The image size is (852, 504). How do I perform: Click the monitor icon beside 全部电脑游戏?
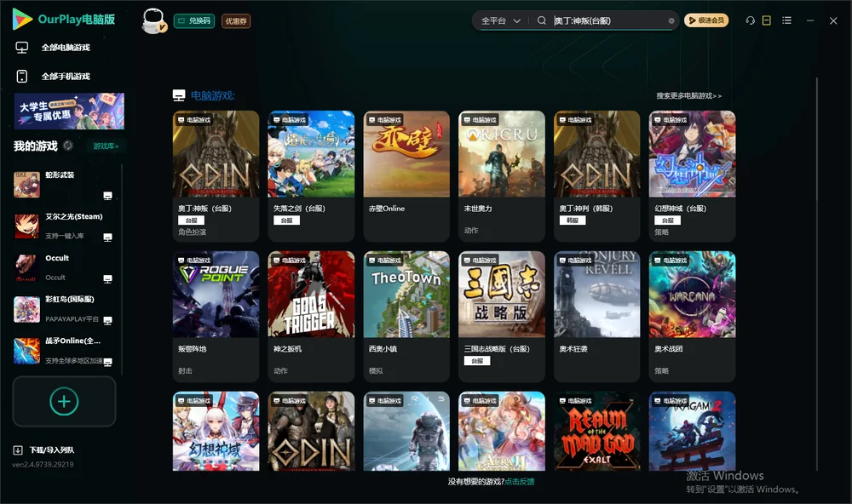pos(22,48)
